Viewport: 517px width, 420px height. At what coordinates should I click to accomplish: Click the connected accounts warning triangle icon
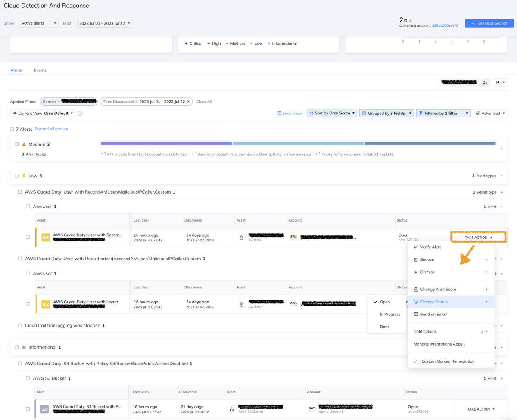point(410,21)
